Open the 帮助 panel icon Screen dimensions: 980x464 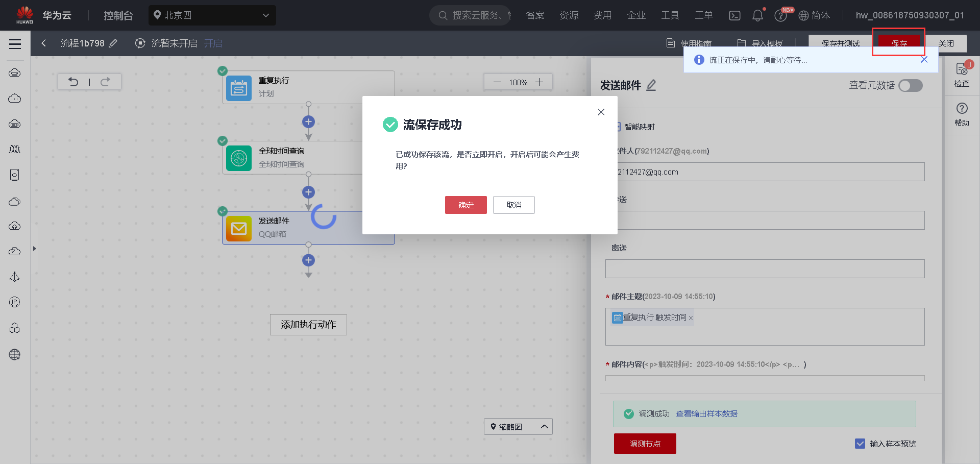pyautogui.click(x=961, y=109)
